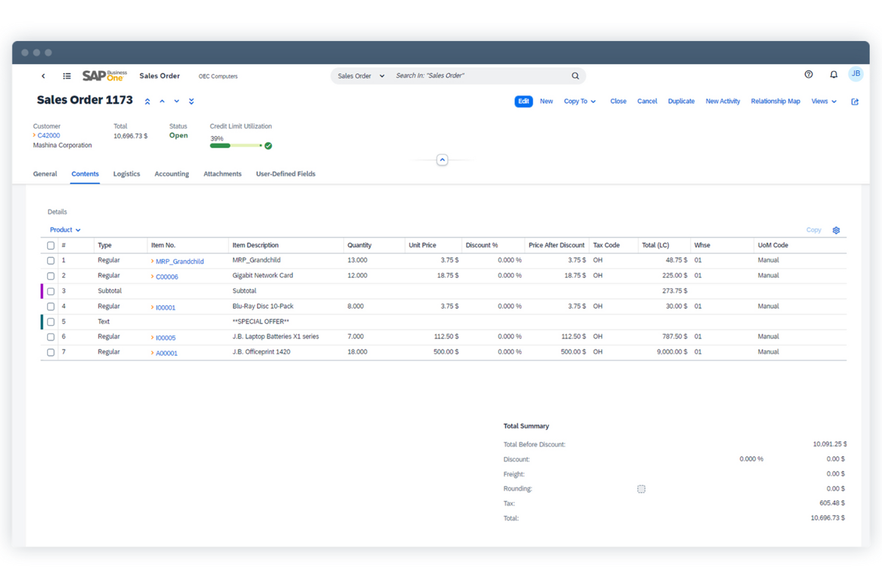Click the link arrow before A00001
This screenshot has height=588, width=882.
coord(153,353)
